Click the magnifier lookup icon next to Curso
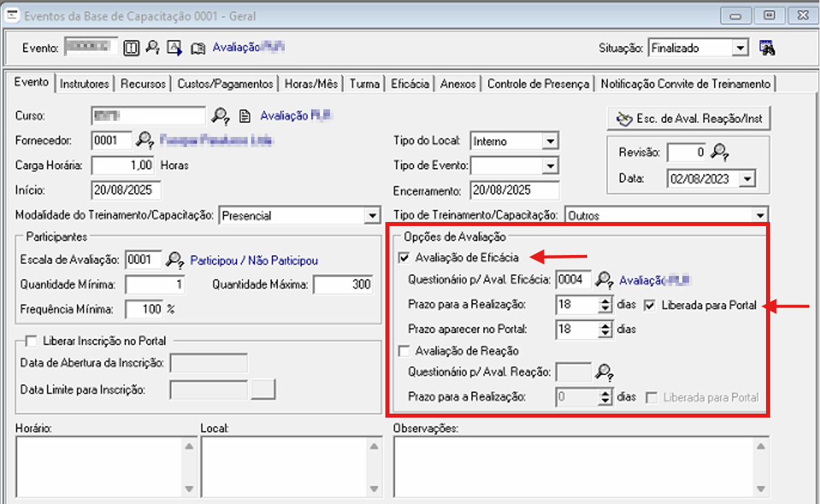820x504 pixels. pyautogui.click(x=221, y=116)
